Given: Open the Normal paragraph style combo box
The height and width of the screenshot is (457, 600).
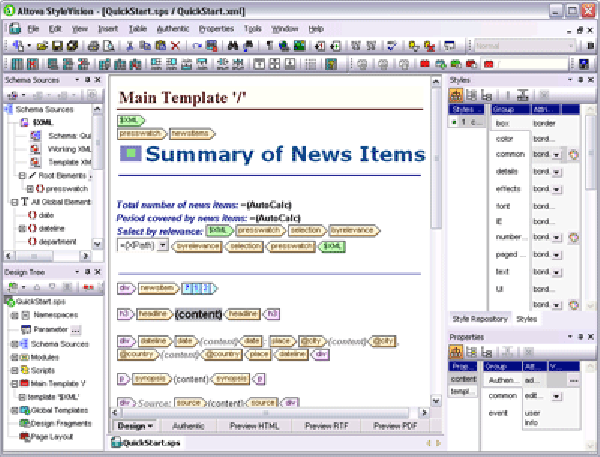Looking at the screenshot, I should (525, 46).
